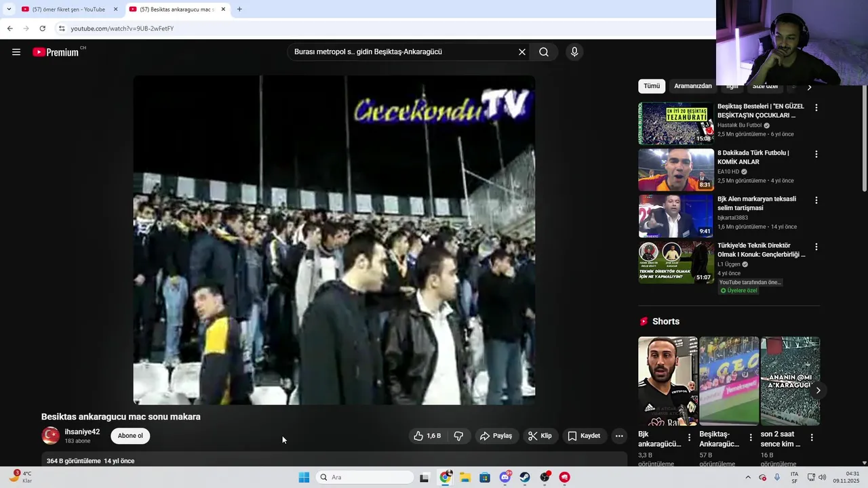Show hidden system tray icons

tap(748, 477)
